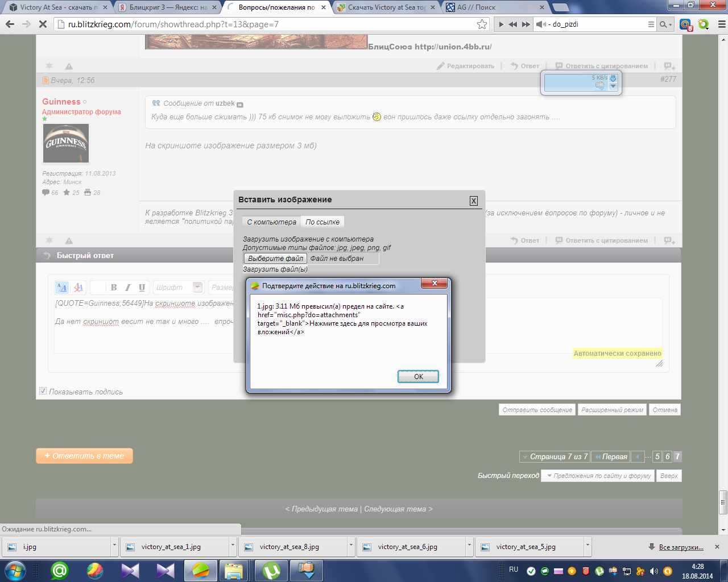Open "Расширенный режим" editor
This screenshot has height=582, width=728.
click(612, 410)
